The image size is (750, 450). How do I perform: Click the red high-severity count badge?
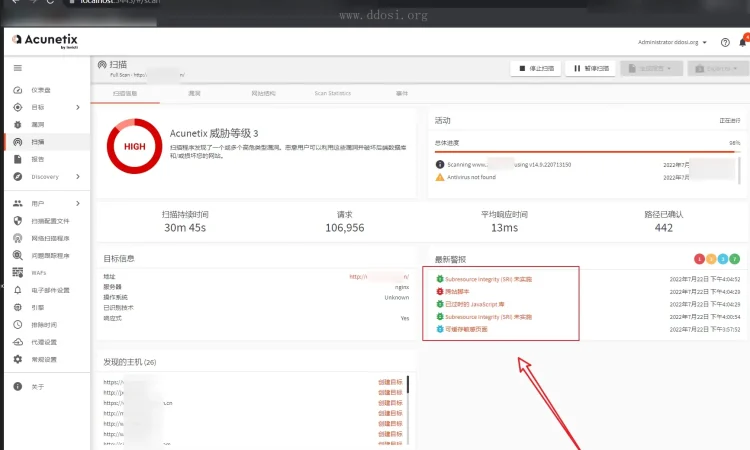(x=699, y=259)
